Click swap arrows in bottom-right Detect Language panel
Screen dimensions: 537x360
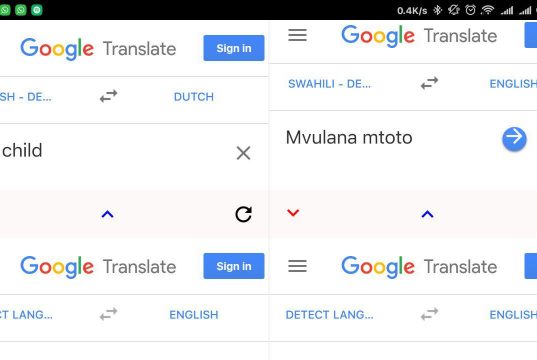coord(429,314)
